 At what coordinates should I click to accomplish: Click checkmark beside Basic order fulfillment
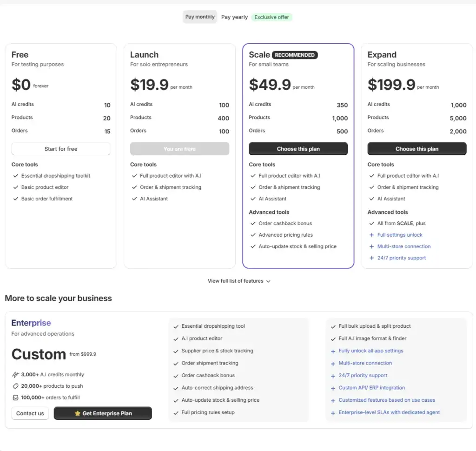(x=15, y=199)
